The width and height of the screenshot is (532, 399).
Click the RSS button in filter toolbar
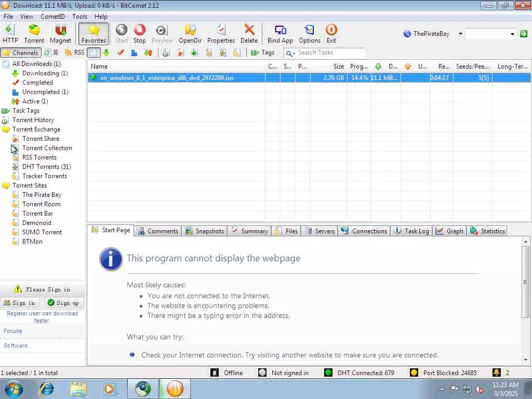point(74,52)
